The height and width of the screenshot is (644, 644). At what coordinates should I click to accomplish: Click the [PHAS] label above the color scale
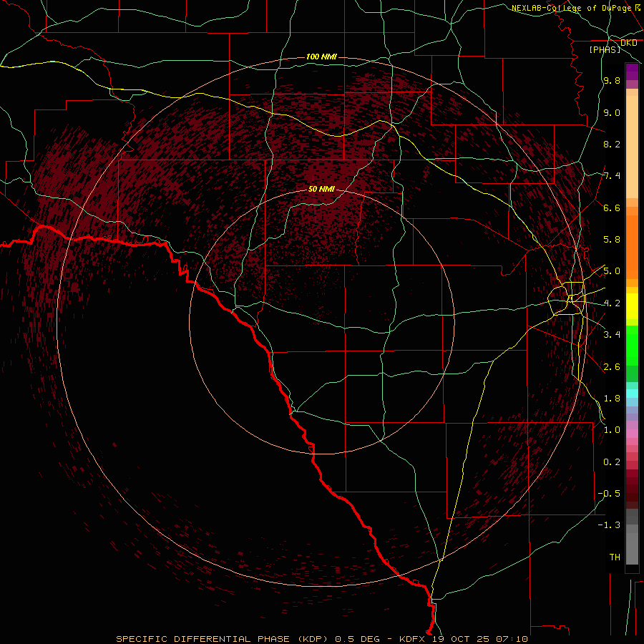coord(605,49)
